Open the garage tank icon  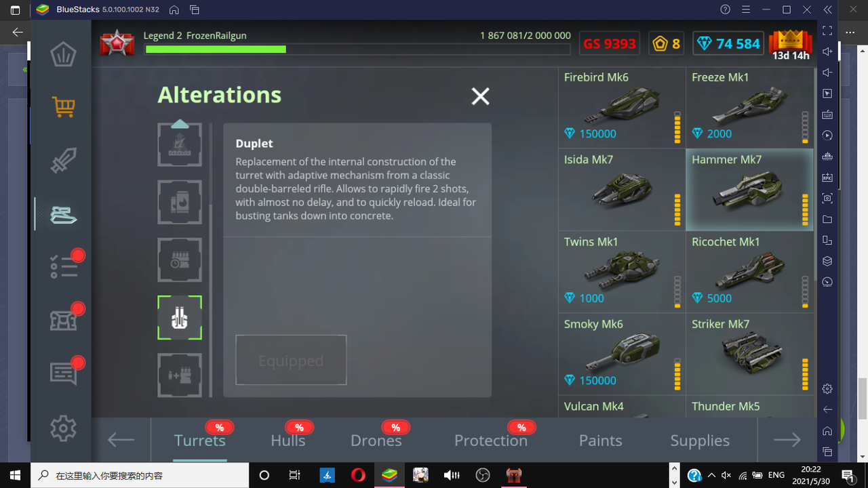point(63,215)
